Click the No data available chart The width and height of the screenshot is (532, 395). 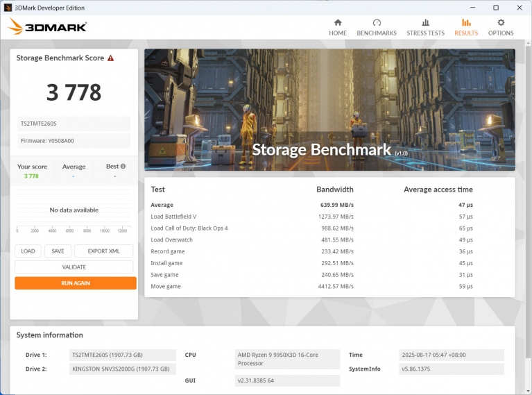coord(74,210)
